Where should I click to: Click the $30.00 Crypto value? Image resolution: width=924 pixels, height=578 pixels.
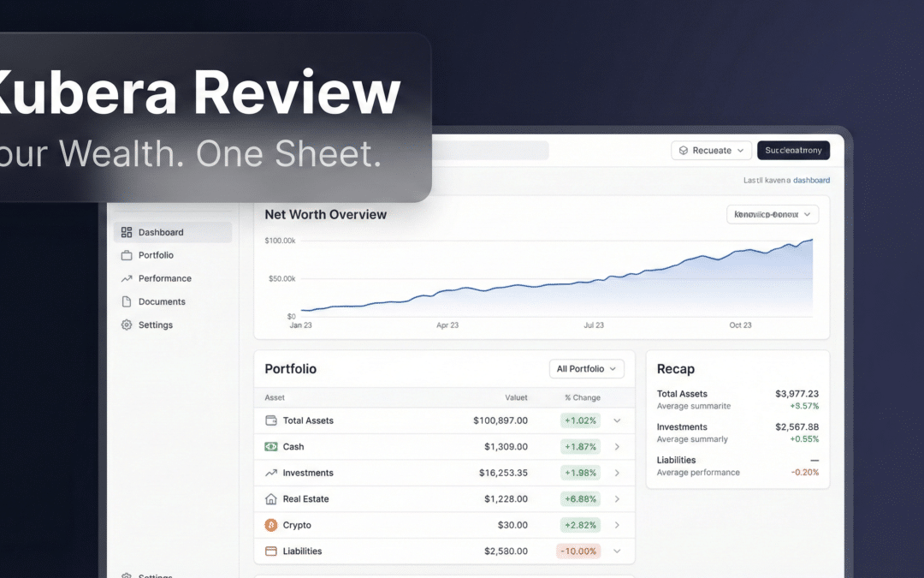(512, 525)
